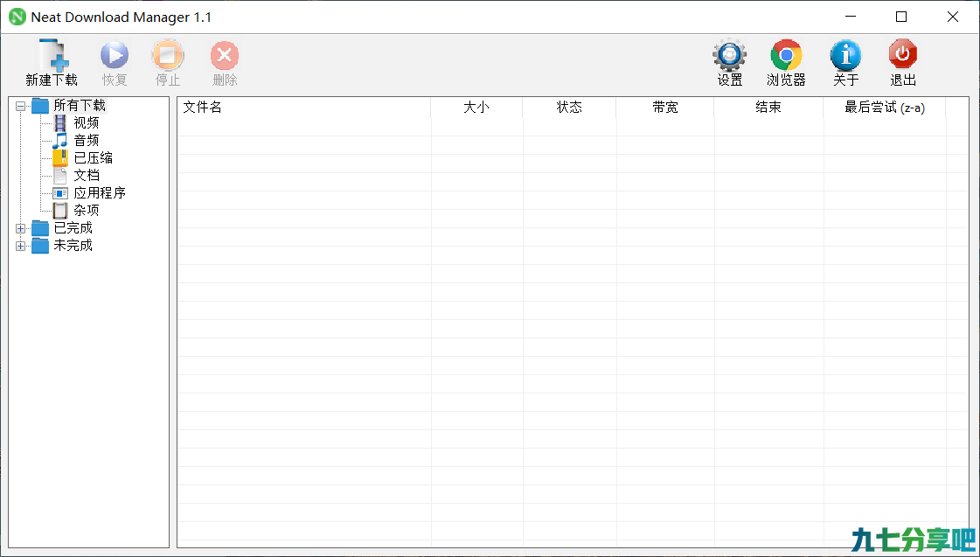Select the 未完成 unfinished folder
This screenshot has width=980, height=557.
[x=73, y=246]
